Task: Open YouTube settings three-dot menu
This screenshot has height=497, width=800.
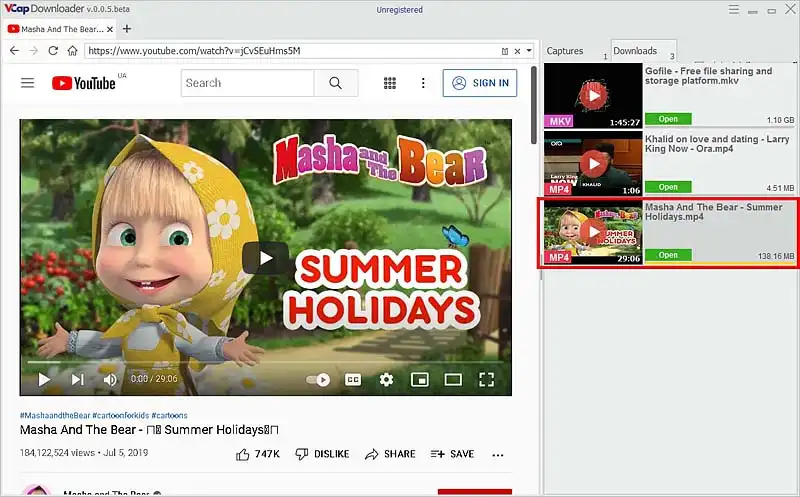Action: 423,83
